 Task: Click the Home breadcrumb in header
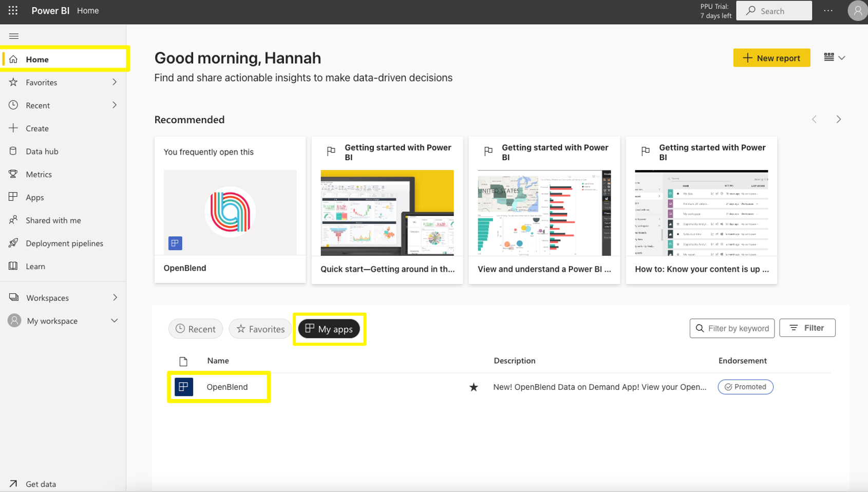pos(88,10)
